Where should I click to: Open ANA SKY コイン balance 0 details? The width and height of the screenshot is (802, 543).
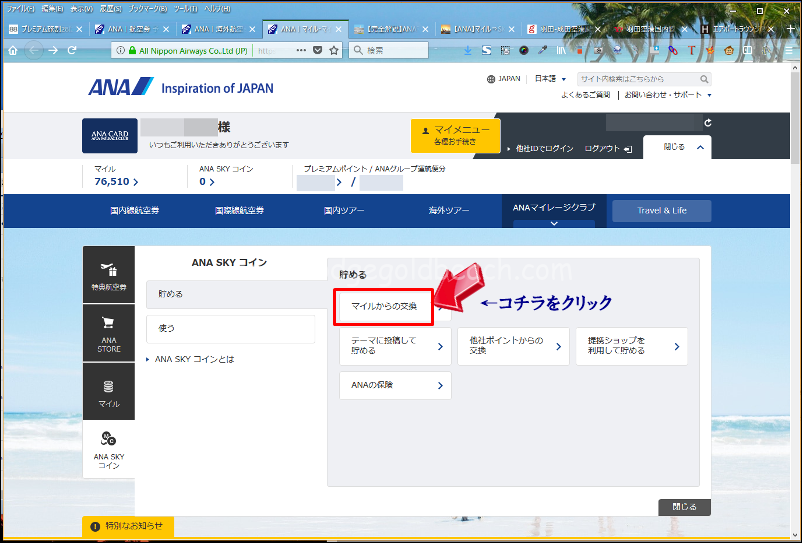coord(207,182)
